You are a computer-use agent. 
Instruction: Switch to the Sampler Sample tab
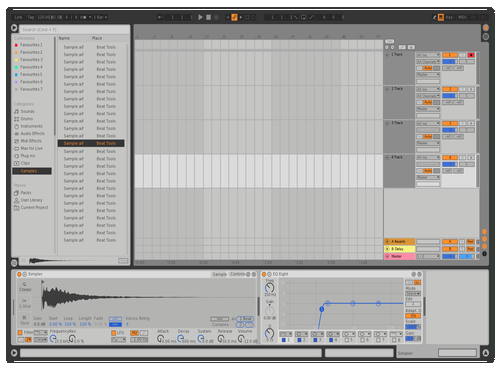point(220,274)
